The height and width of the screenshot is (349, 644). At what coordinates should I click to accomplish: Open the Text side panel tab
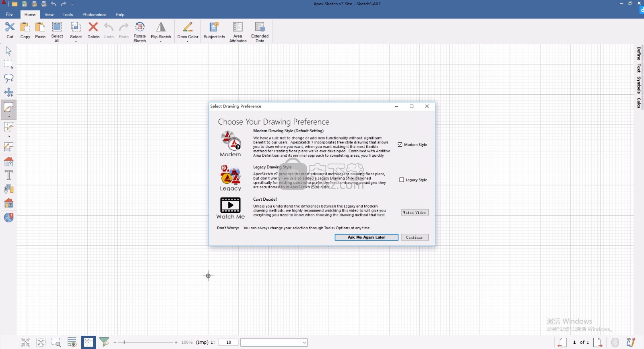pos(639,68)
